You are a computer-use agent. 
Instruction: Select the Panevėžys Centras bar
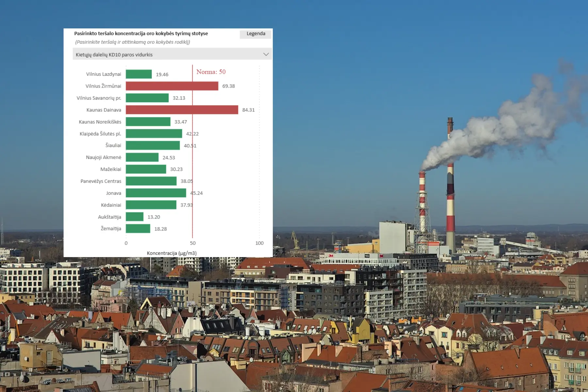pyautogui.click(x=151, y=181)
